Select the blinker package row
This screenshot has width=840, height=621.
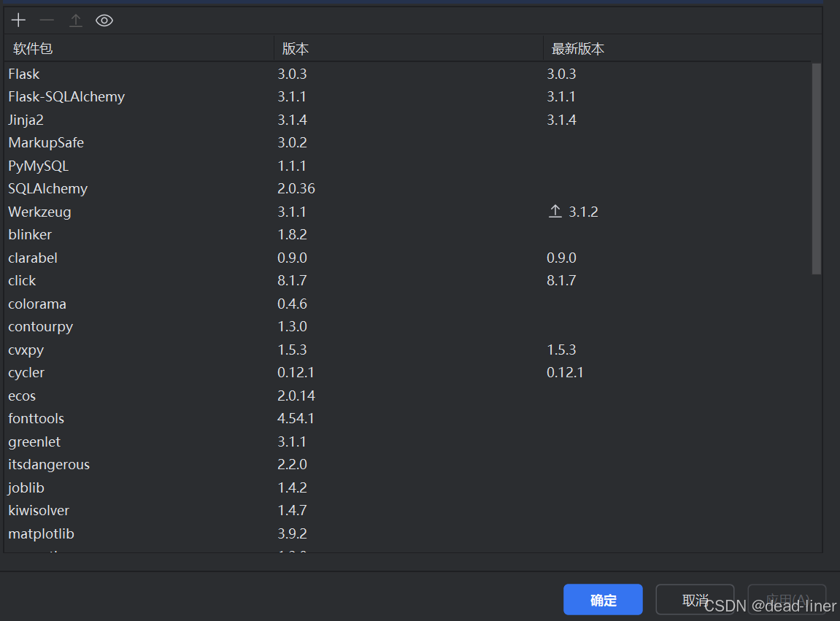408,235
